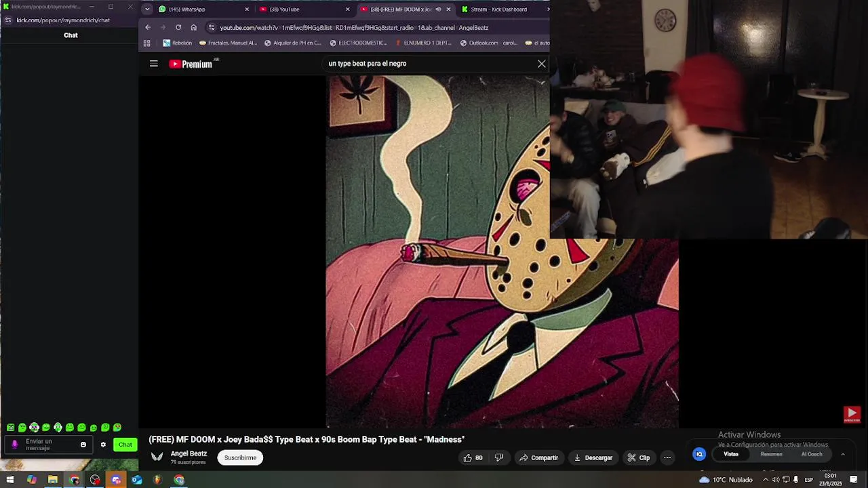Image resolution: width=868 pixels, height=488 pixels.
Task: Click the Chat header in Kick popout
Action: coord(71,35)
